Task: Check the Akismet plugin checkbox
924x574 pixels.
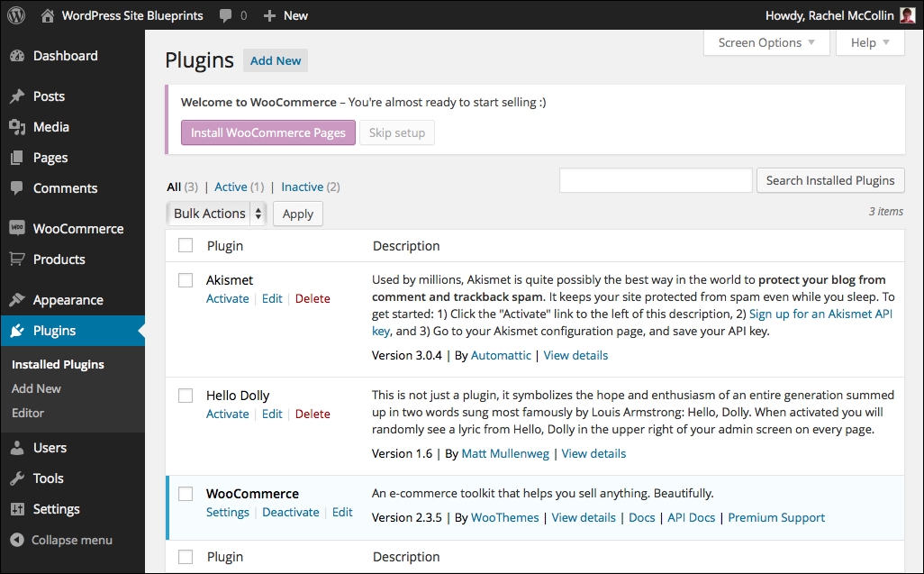Action: (x=186, y=280)
